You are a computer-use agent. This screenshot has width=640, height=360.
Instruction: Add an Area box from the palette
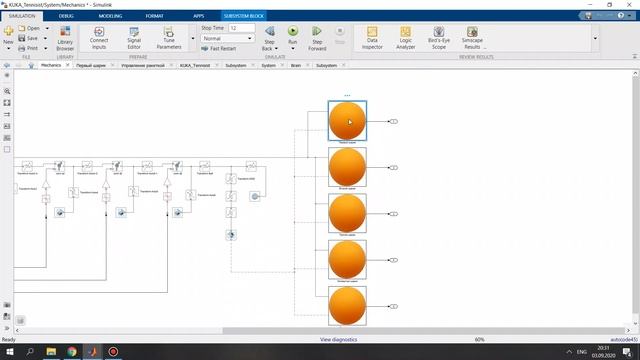point(7,149)
